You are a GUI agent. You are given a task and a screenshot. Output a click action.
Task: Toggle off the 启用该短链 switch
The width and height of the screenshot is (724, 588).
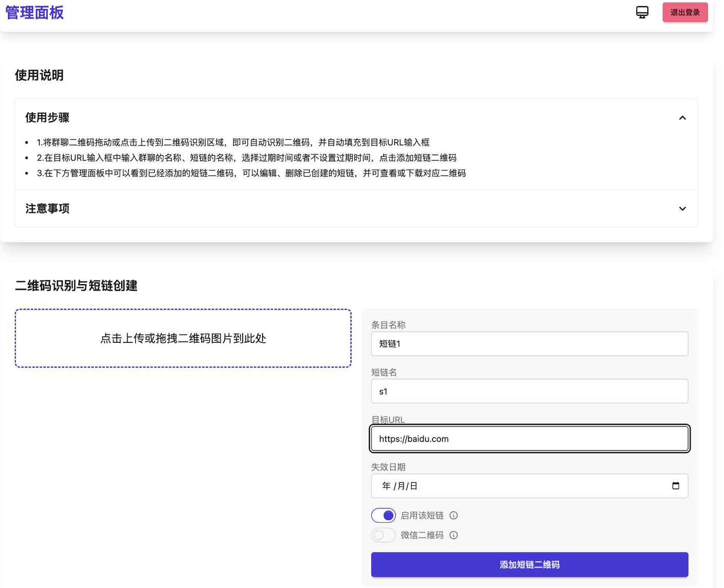coord(383,515)
